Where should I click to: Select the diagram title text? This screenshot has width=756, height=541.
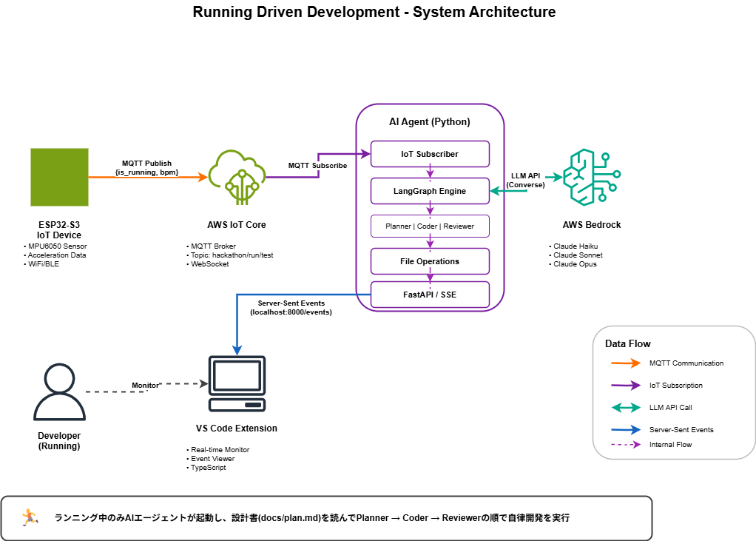coord(374,13)
